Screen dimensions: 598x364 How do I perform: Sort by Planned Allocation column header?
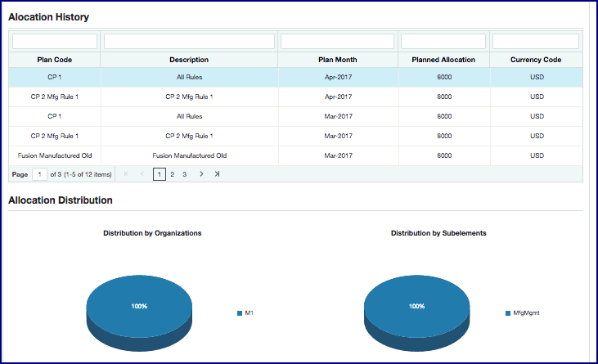(443, 60)
